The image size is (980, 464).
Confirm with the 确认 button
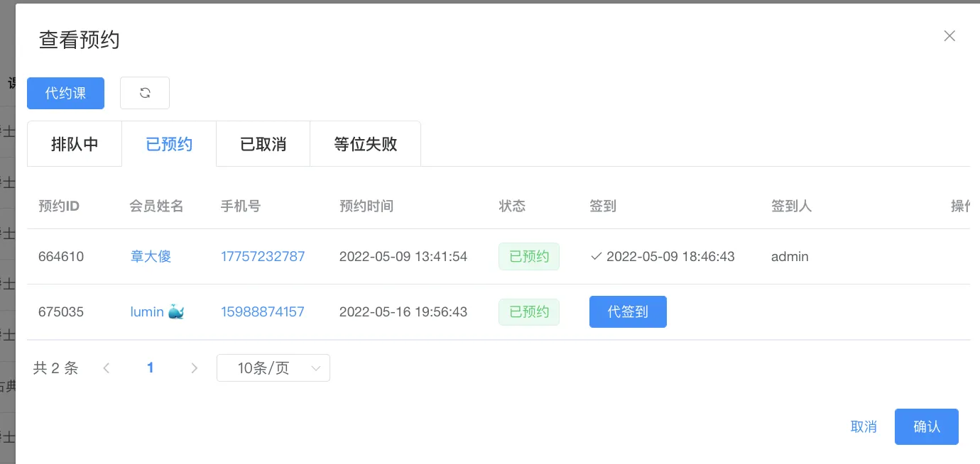[x=926, y=426]
